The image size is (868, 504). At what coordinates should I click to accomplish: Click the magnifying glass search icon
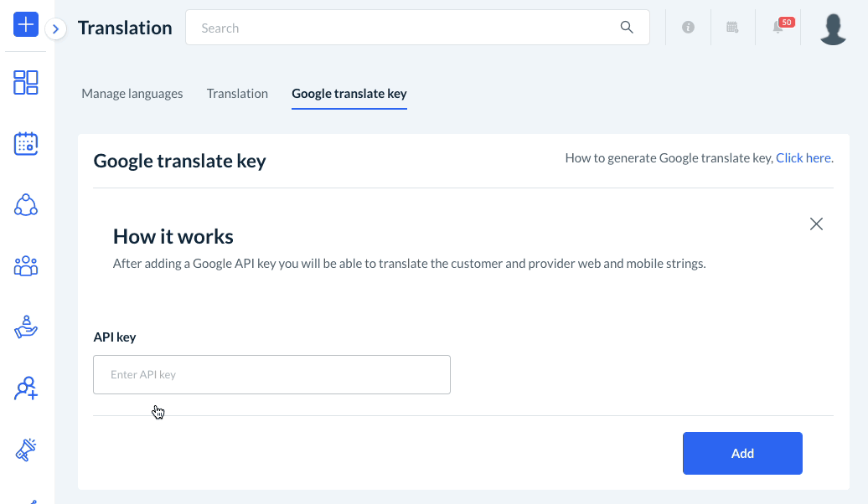click(627, 28)
